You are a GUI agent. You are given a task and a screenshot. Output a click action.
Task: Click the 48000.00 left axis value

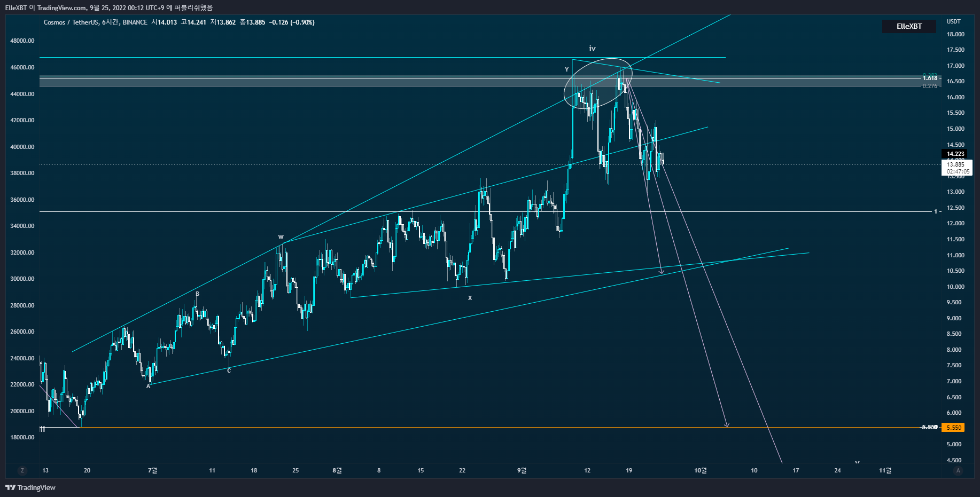(22, 41)
